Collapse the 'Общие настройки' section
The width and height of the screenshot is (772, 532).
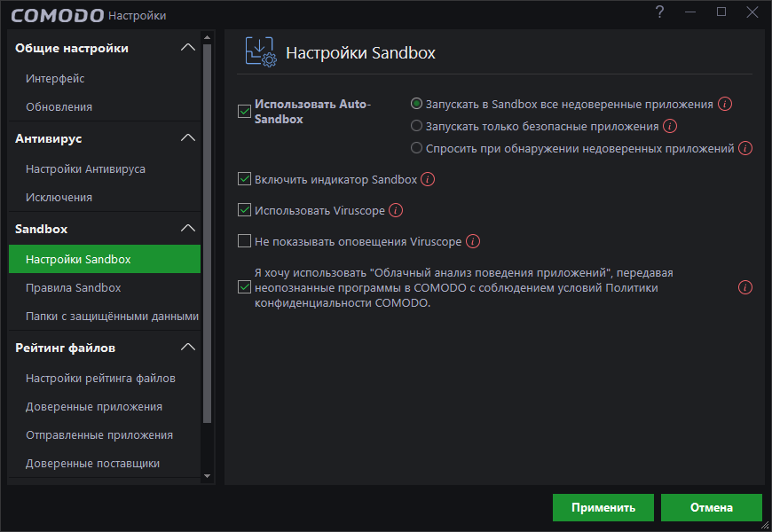187,48
